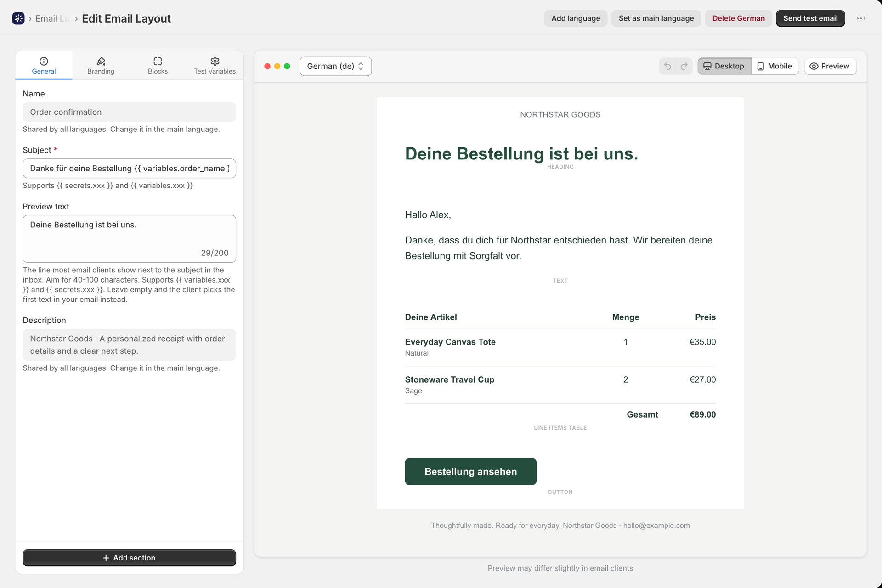Expand the German (de) language dropdown

click(335, 66)
